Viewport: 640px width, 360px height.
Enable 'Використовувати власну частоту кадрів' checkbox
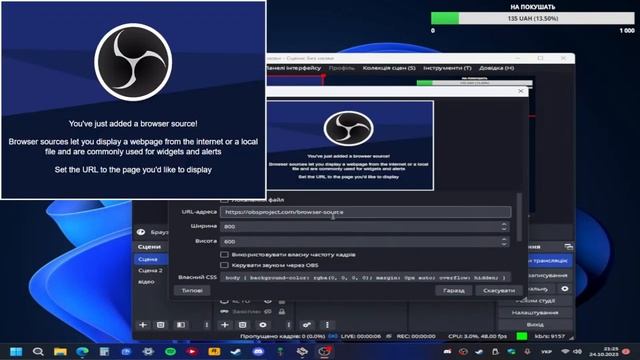[x=224, y=255]
